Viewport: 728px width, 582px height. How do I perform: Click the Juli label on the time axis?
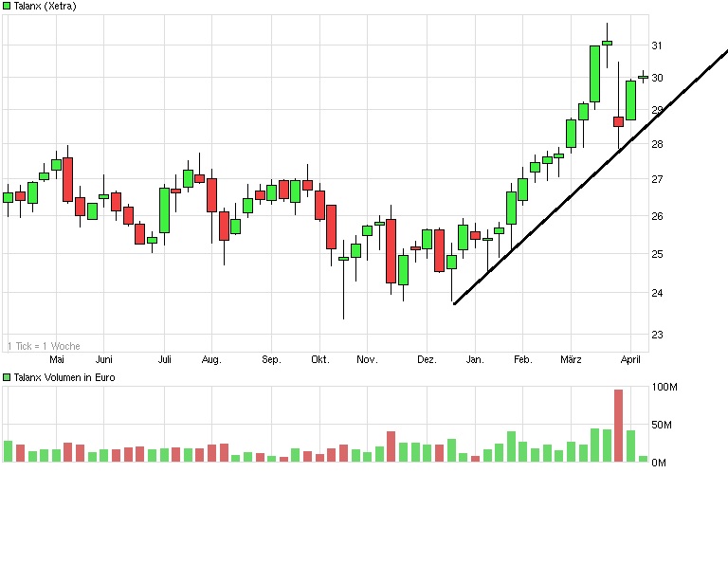[164, 360]
